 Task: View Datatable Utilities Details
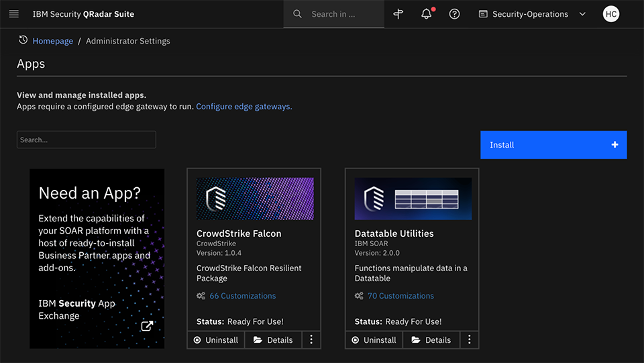coord(431,340)
